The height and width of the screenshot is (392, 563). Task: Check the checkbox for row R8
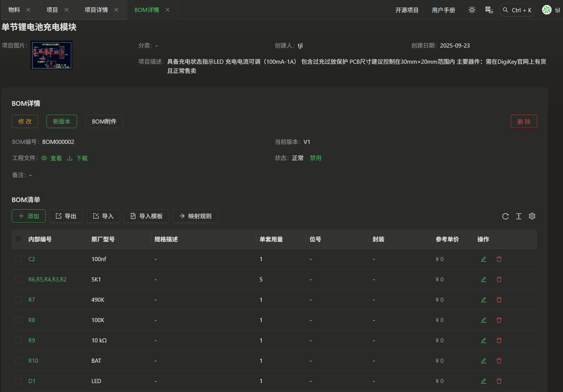18,320
